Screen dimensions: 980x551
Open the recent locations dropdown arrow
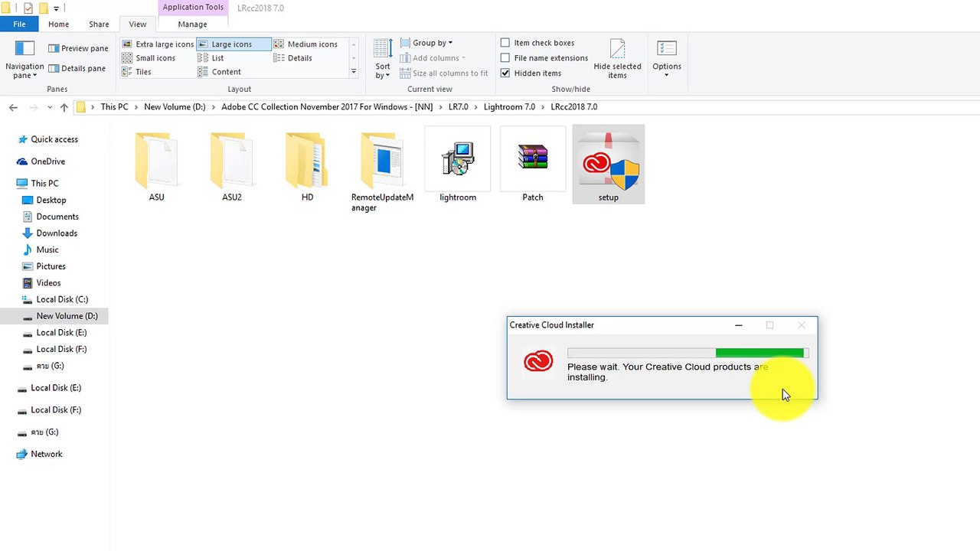50,107
